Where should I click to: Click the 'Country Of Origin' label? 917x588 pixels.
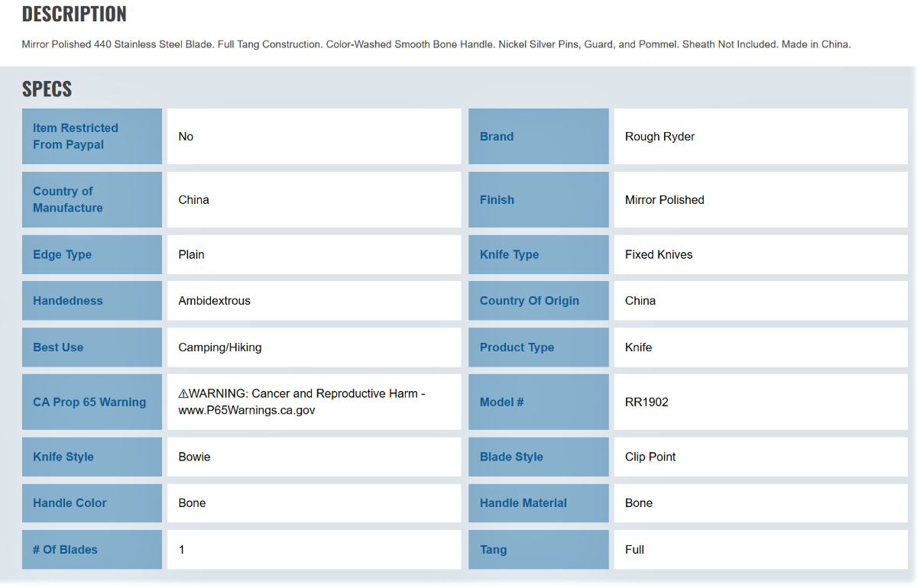coord(530,301)
